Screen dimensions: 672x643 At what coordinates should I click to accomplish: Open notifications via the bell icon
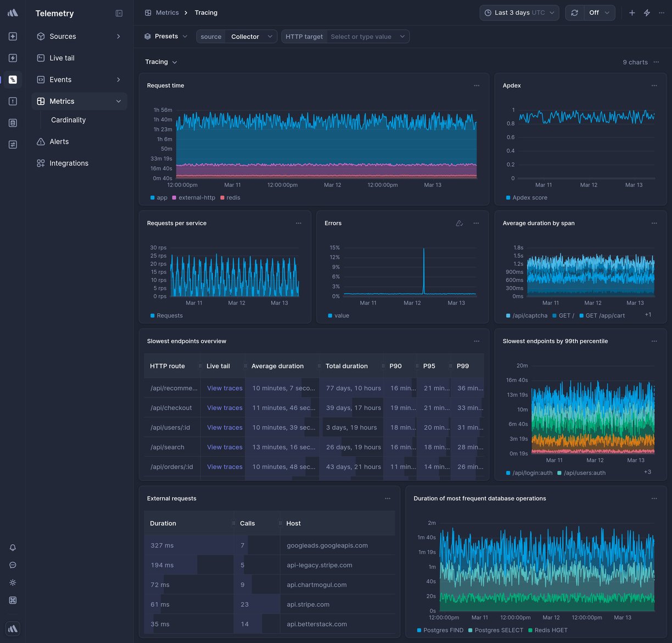pyautogui.click(x=12, y=547)
